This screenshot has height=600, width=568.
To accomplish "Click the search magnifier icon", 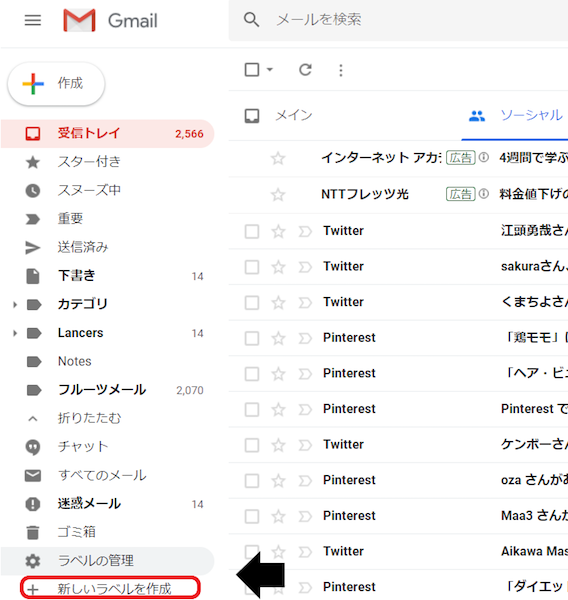I will coord(251,20).
